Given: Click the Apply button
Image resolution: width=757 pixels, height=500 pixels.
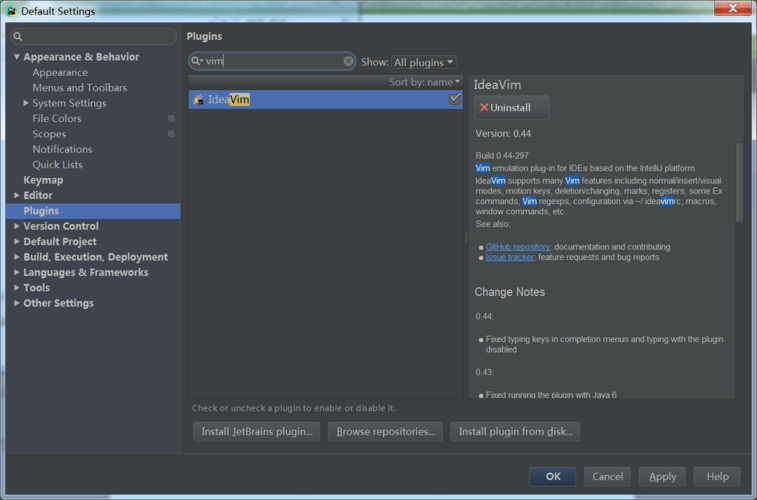Looking at the screenshot, I should coord(662,476).
